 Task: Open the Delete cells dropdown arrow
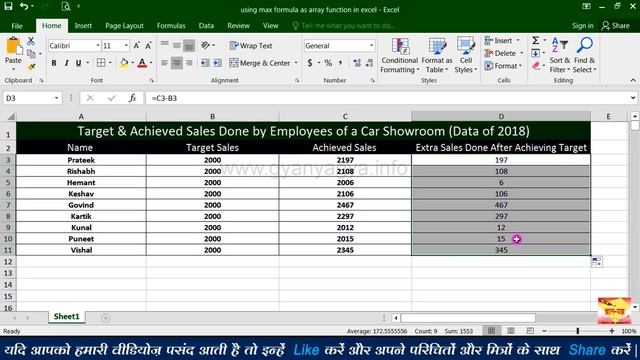(521, 53)
